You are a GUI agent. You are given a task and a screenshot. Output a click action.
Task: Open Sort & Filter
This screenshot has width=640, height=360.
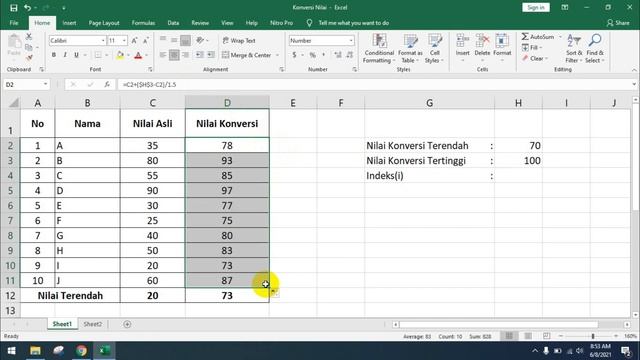pos(574,49)
